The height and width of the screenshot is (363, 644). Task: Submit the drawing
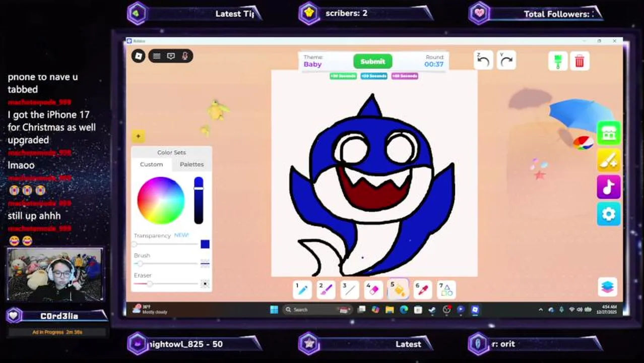coord(373,62)
